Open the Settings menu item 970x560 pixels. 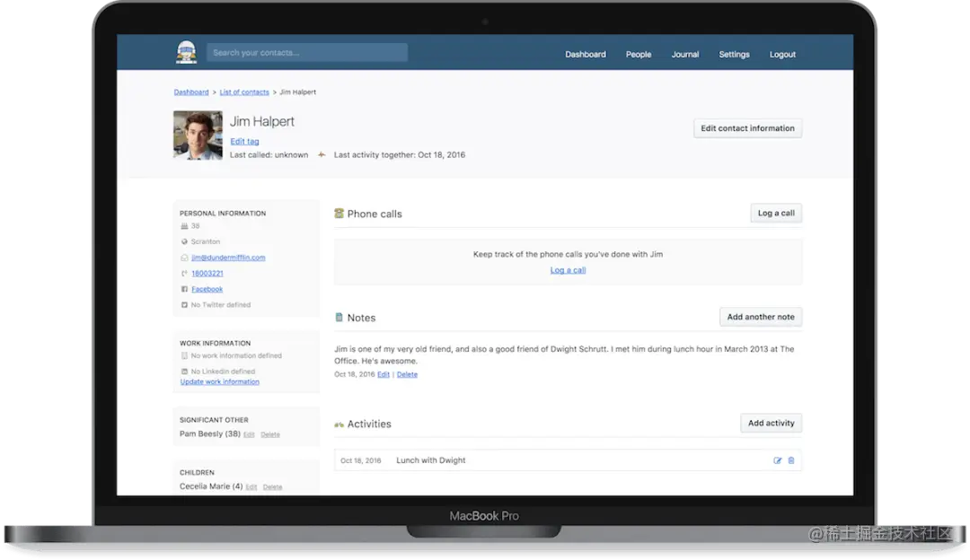point(735,55)
